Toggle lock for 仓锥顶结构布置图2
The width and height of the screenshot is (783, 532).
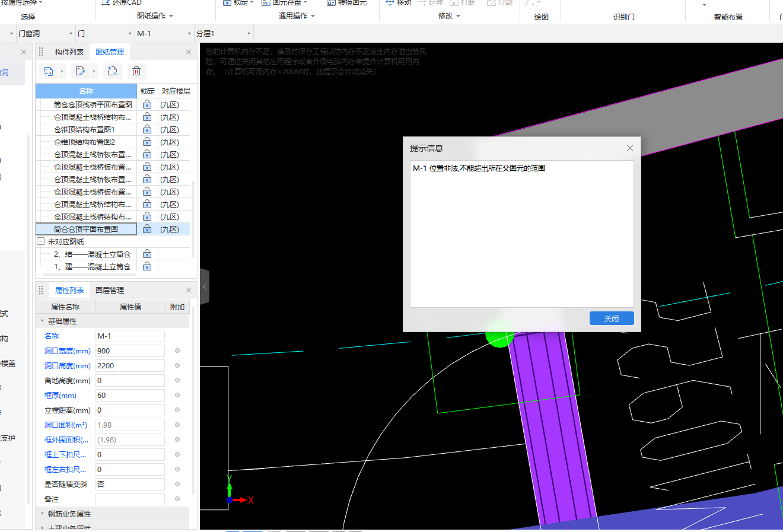(x=147, y=142)
